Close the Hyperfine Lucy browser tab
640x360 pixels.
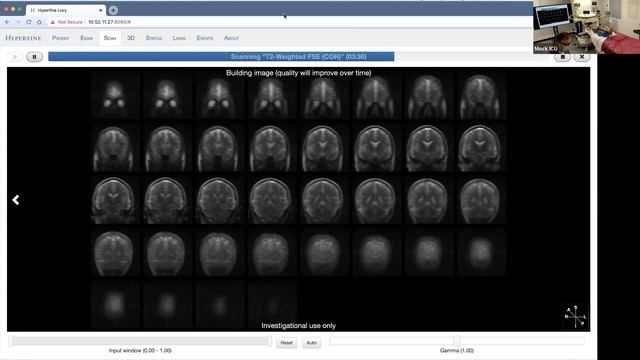pos(100,10)
